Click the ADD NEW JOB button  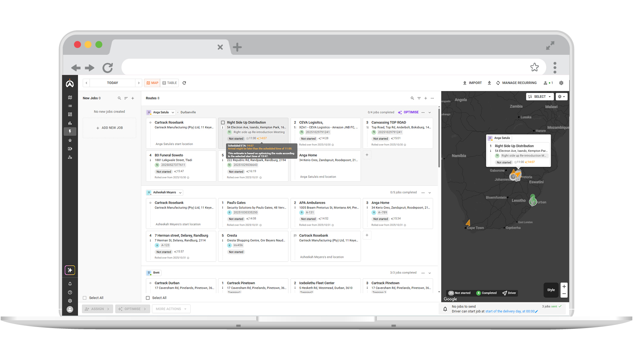point(109,128)
